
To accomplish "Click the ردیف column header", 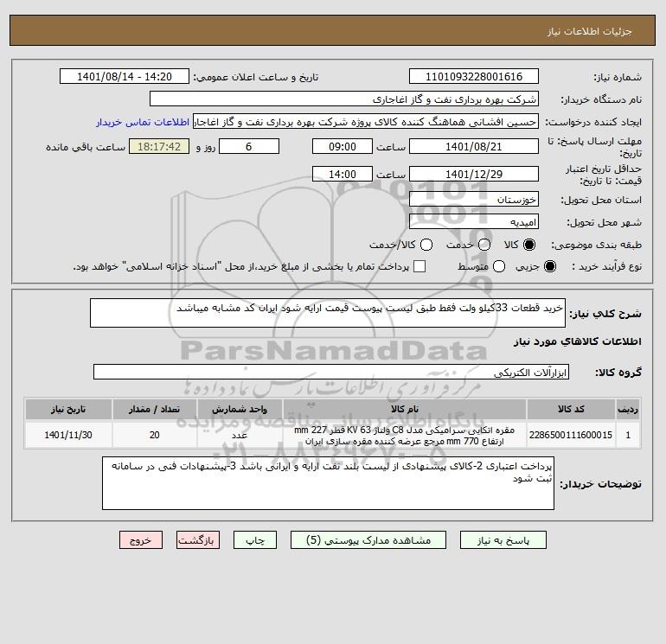I will point(628,409).
